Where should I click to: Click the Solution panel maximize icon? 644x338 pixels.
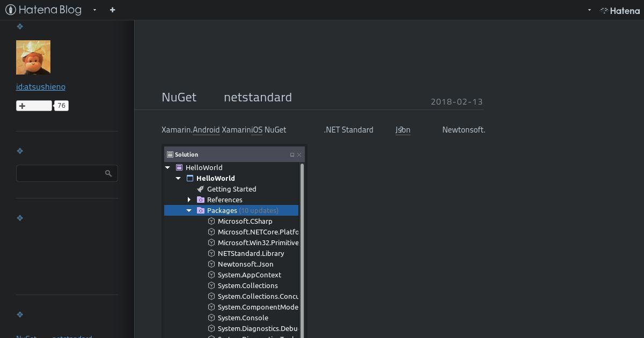coord(292,155)
